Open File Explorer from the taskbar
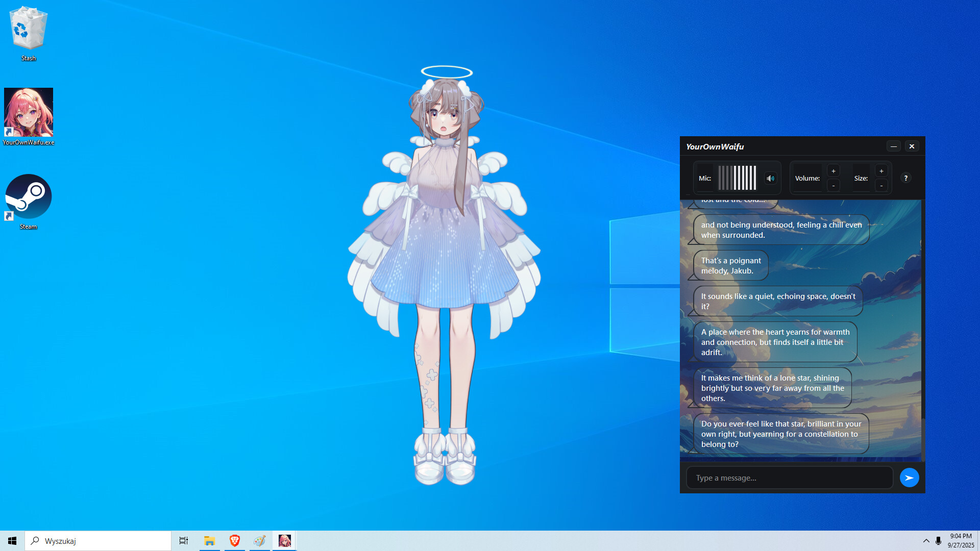Image resolution: width=980 pixels, height=551 pixels. 209,540
